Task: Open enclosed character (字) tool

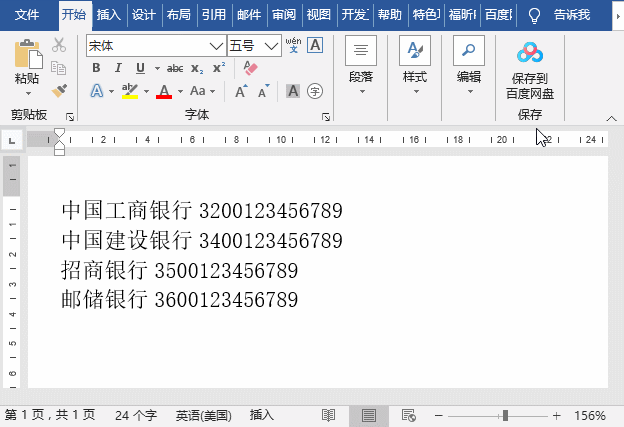Action: tap(315, 91)
